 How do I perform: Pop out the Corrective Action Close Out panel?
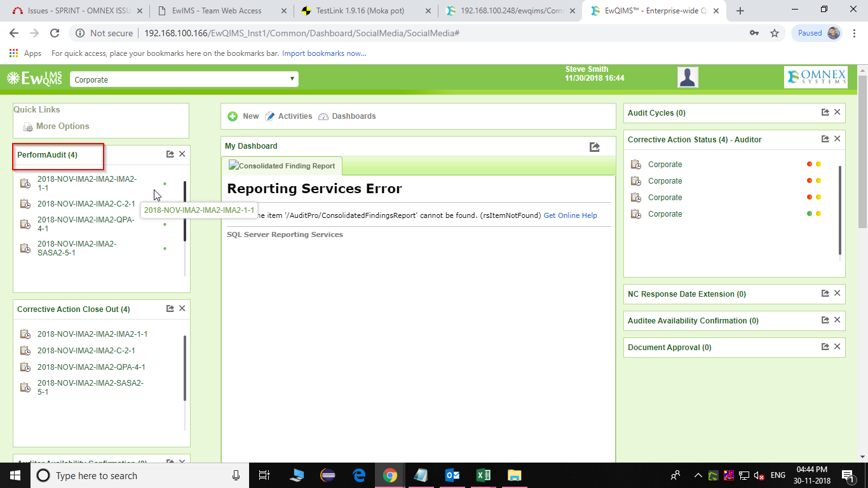click(170, 308)
